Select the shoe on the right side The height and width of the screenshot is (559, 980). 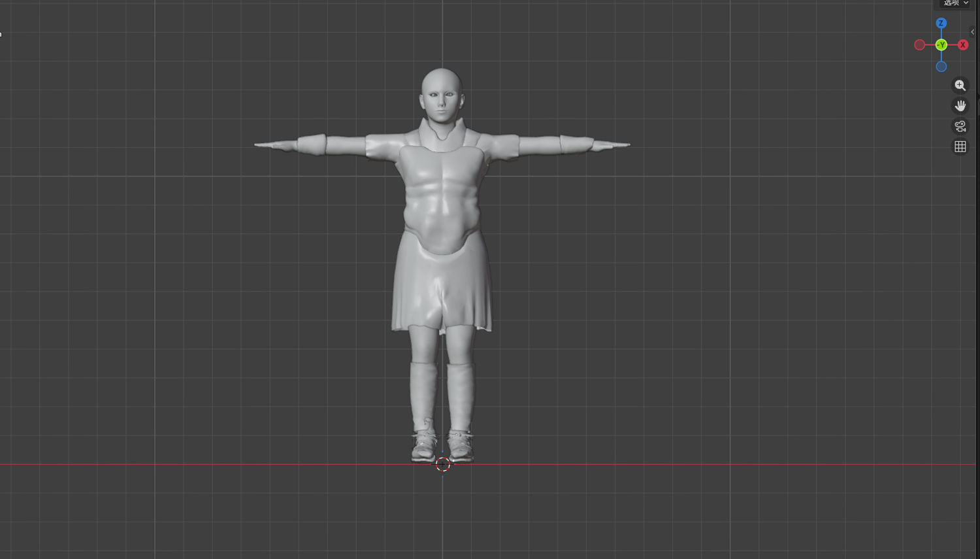(x=460, y=446)
